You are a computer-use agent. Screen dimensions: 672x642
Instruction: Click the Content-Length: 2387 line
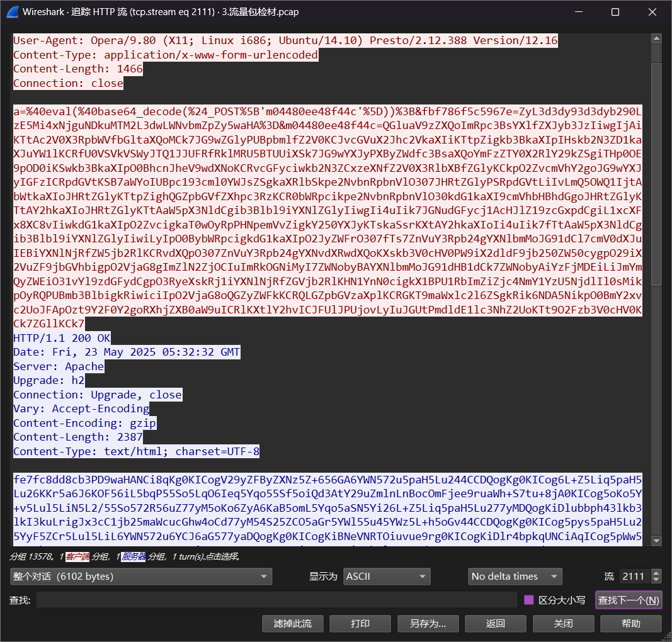(77, 437)
